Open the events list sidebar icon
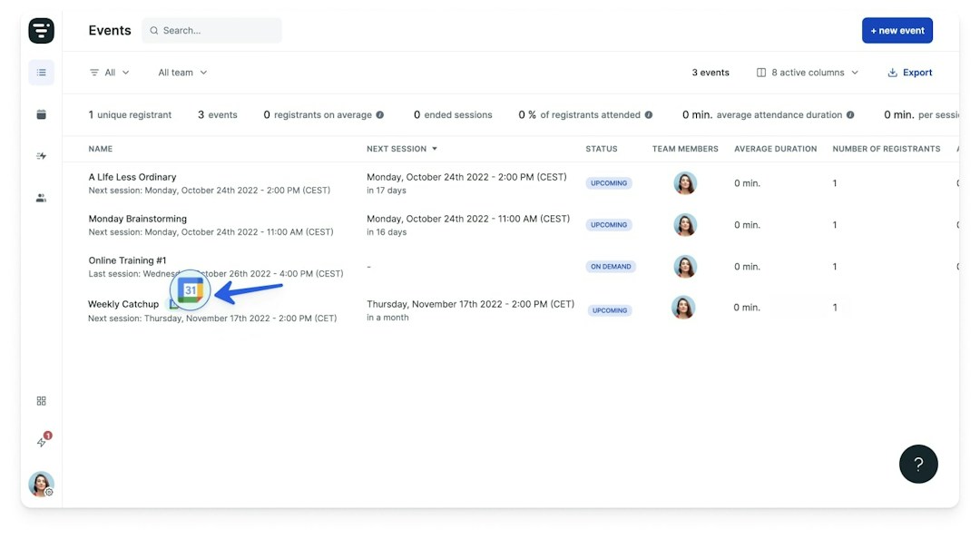The image size is (980, 539). [x=41, y=73]
